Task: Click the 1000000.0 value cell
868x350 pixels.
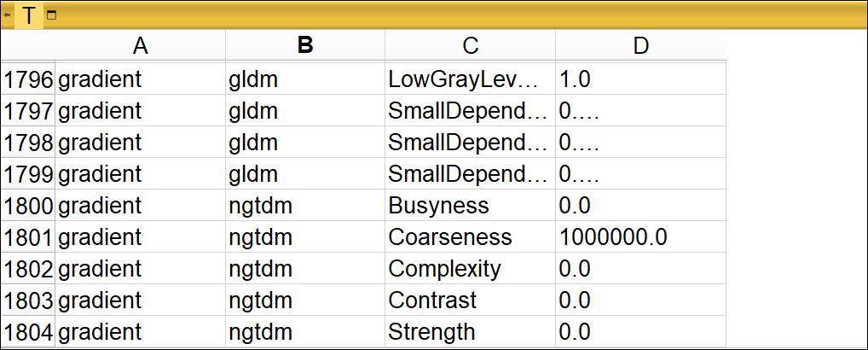Action: (640, 237)
